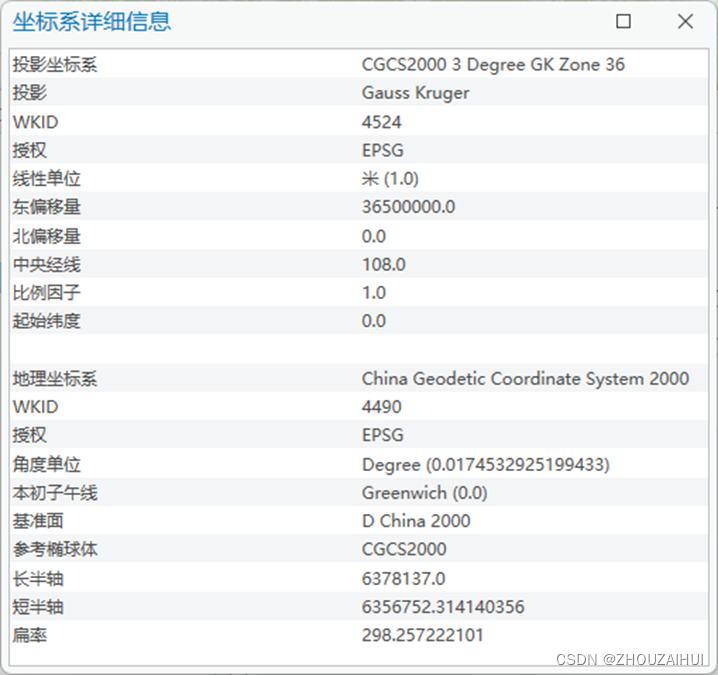Select WKID value 4524

[x=381, y=122]
